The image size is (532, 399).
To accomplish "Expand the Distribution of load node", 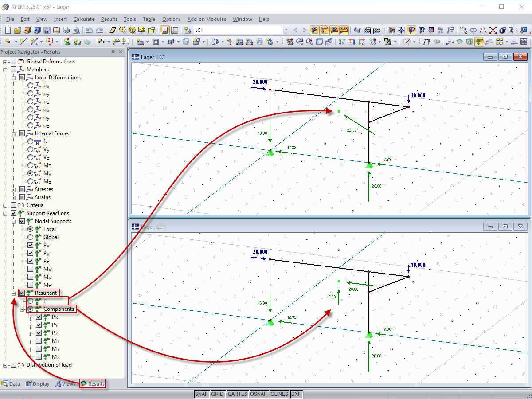I will click(5, 365).
